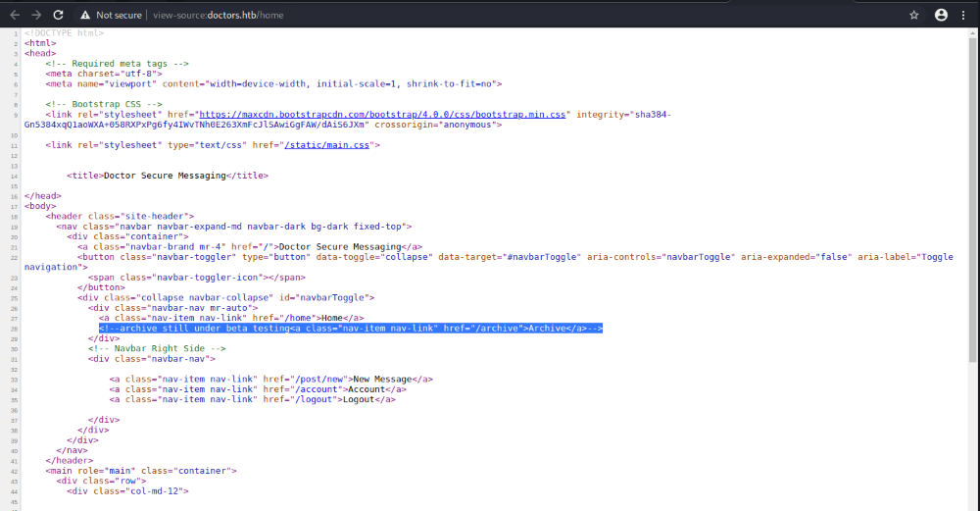Open the /static/main.css link
The height and width of the screenshot is (511, 980).
point(325,145)
